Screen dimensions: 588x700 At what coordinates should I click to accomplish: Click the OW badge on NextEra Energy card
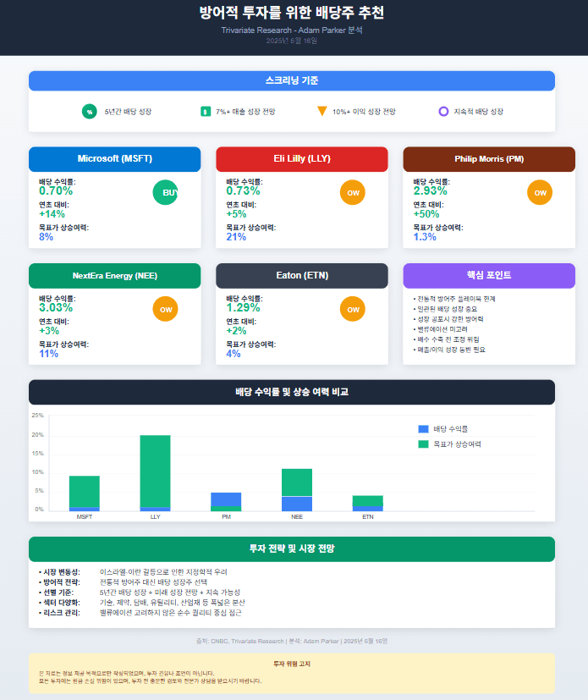tap(166, 309)
